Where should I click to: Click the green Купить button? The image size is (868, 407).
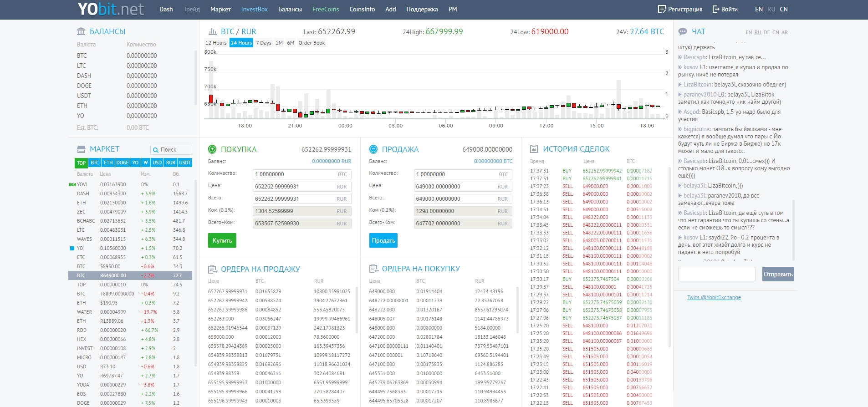tap(222, 240)
